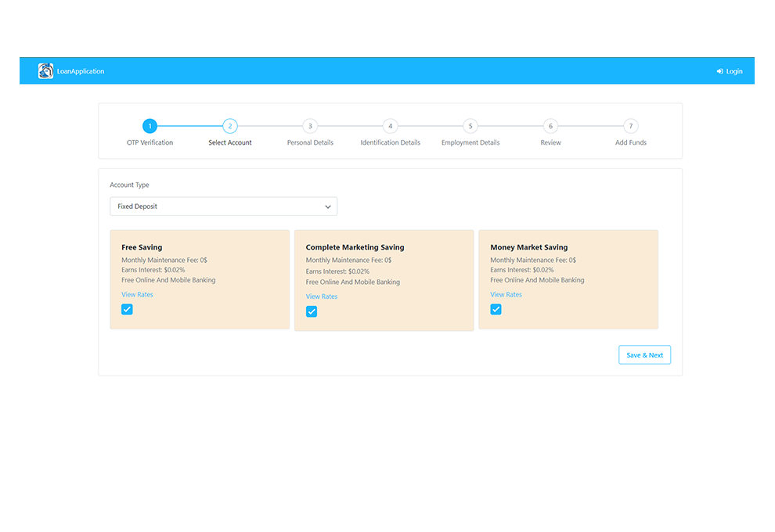Click the OTP Verification step label

click(x=150, y=142)
